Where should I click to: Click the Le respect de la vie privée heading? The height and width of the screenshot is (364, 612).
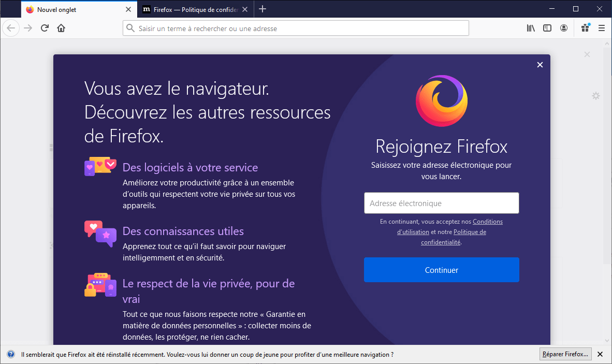tap(209, 291)
